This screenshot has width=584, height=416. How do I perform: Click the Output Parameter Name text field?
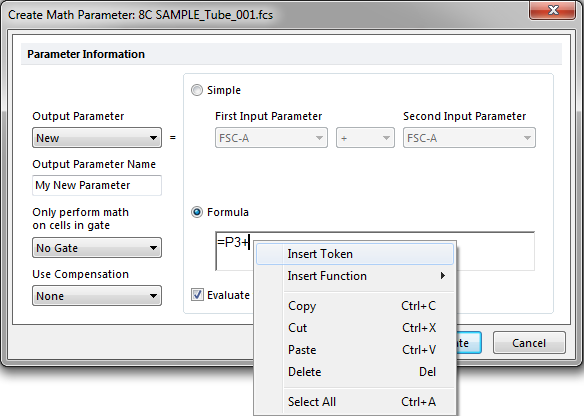tap(97, 185)
